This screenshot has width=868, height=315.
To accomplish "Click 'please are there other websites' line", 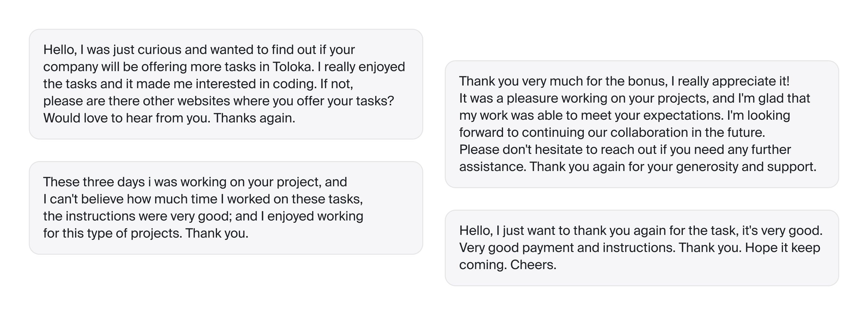I will pyautogui.click(x=218, y=101).
